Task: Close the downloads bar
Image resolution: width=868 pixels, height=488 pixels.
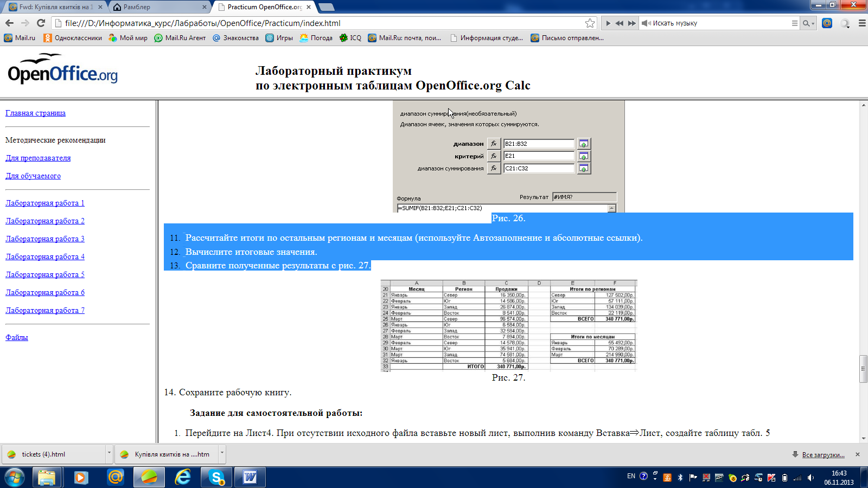Action: click(x=858, y=454)
